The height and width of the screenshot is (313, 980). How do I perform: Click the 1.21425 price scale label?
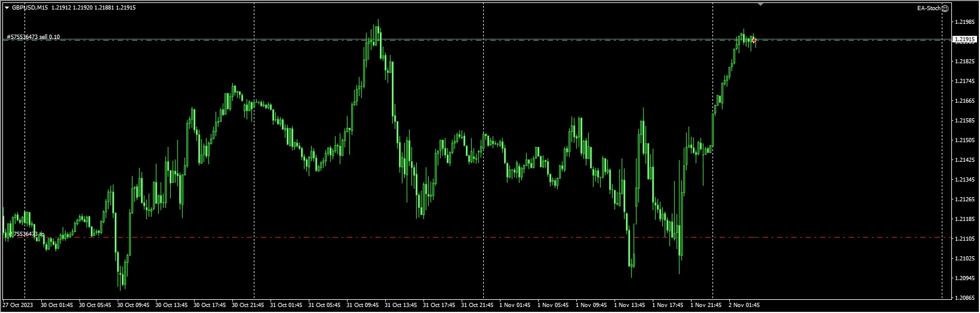point(964,160)
